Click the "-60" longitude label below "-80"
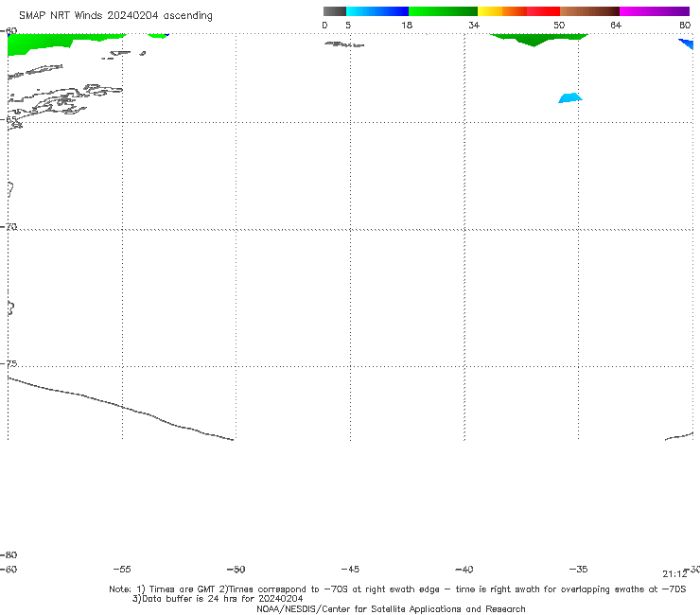The height and width of the screenshot is (615, 700). 9,570
